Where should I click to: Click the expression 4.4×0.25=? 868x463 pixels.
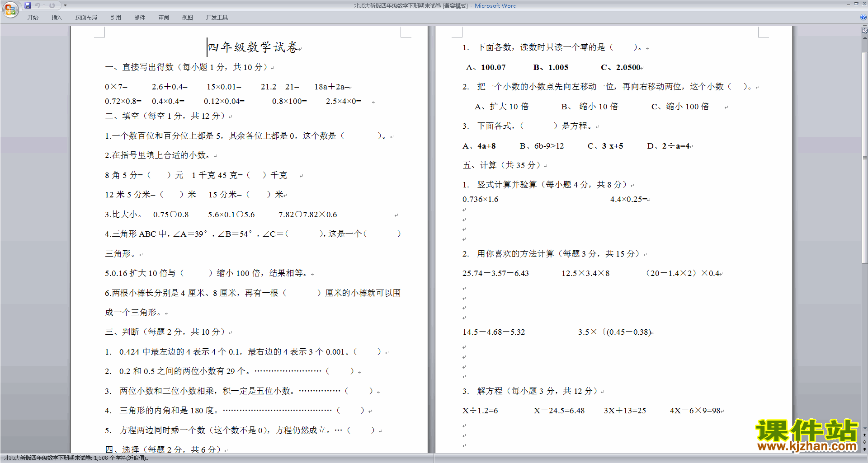(629, 199)
